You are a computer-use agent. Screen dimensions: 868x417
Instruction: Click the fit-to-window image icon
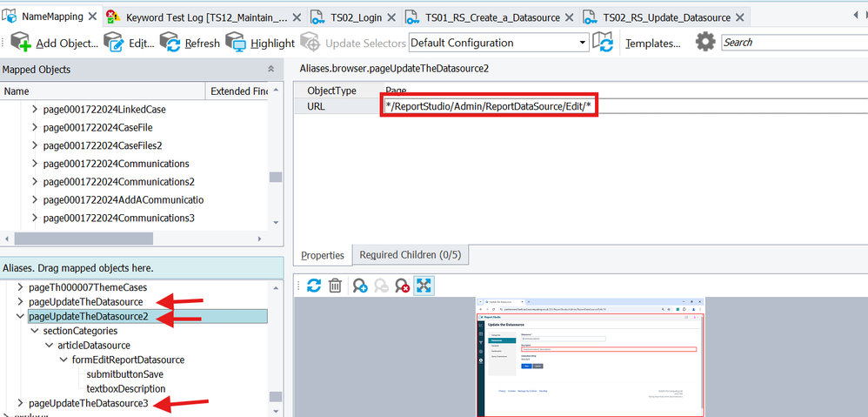[x=424, y=286]
